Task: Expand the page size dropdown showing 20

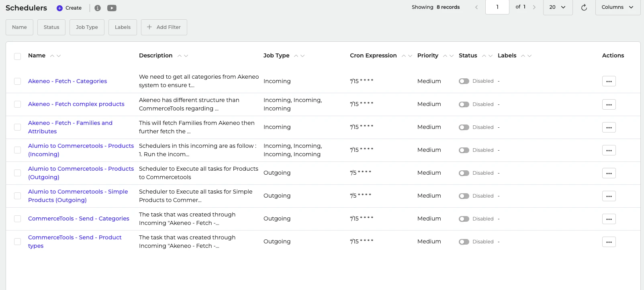Action: click(x=557, y=7)
